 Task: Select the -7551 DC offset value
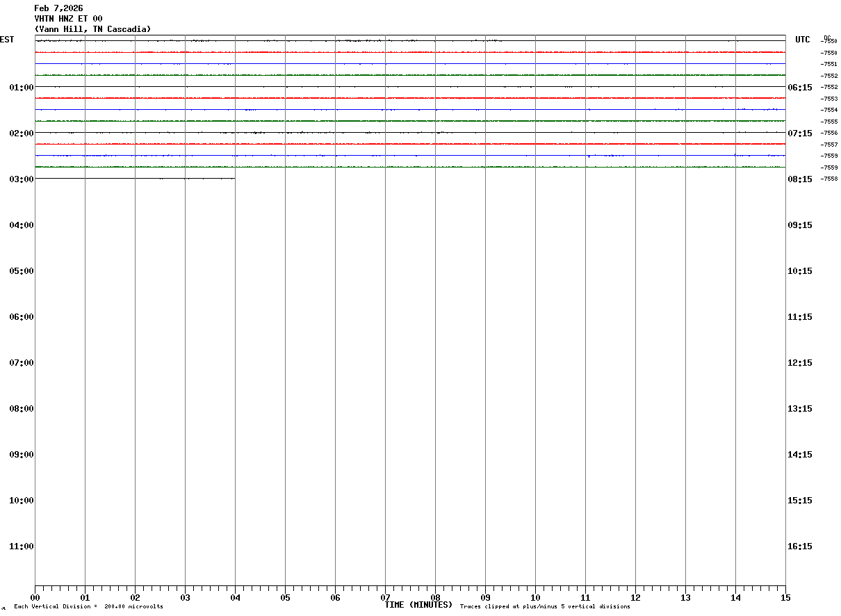pos(828,64)
